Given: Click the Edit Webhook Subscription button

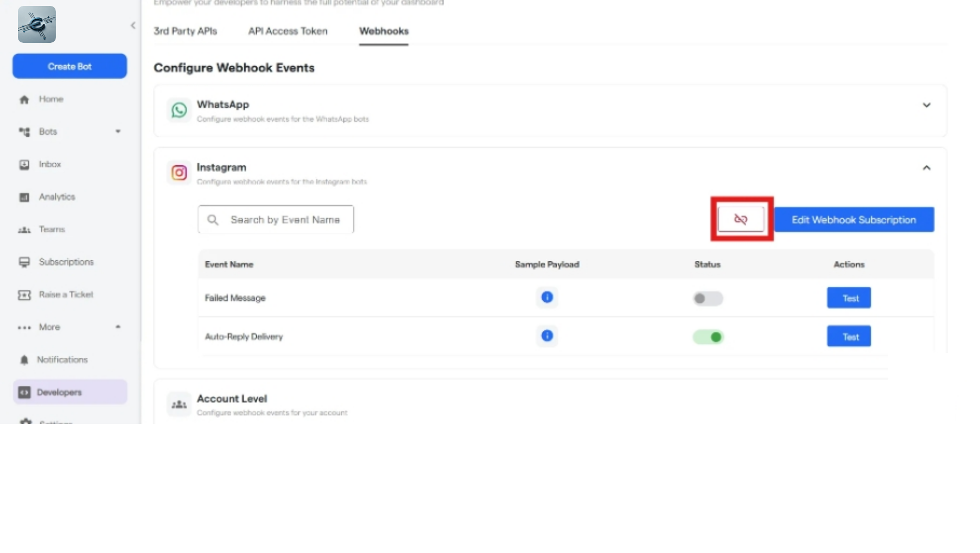Looking at the screenshot, I should tap(854, 220).
